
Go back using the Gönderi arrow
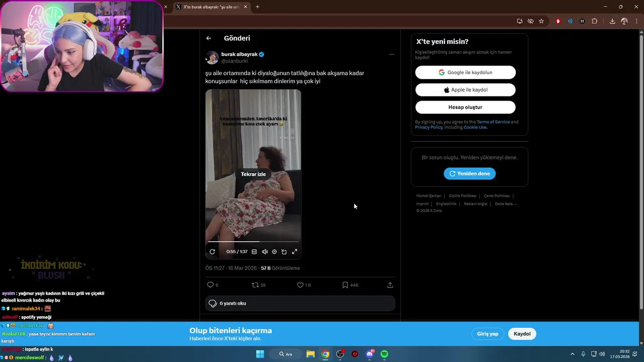click(209, 38)
